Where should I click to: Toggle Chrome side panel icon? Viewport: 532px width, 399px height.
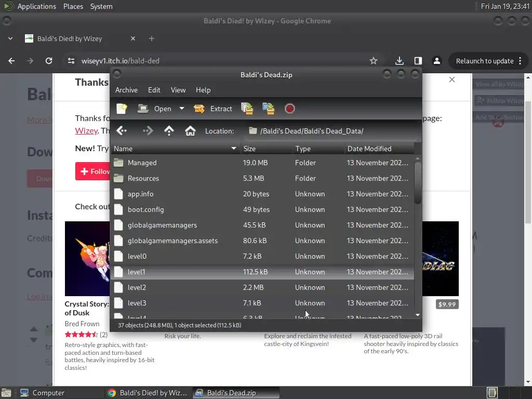pyautogui.click(x=418, y=61)
